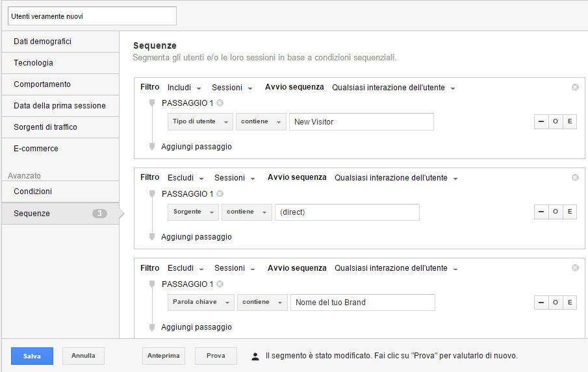
Task: Expand the Tipo di utente dimension dropdown
Action: pos(200,121)
